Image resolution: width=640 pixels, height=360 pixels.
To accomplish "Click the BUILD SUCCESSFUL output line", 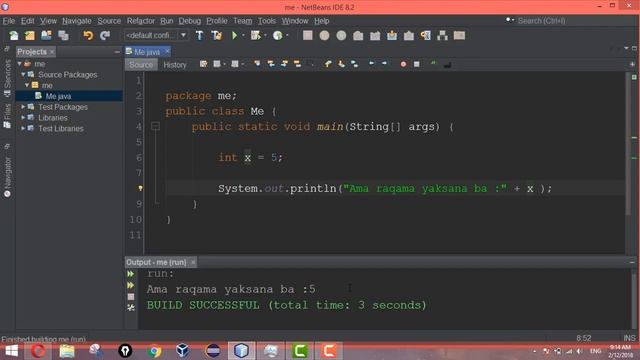I will tap(287, 305).
